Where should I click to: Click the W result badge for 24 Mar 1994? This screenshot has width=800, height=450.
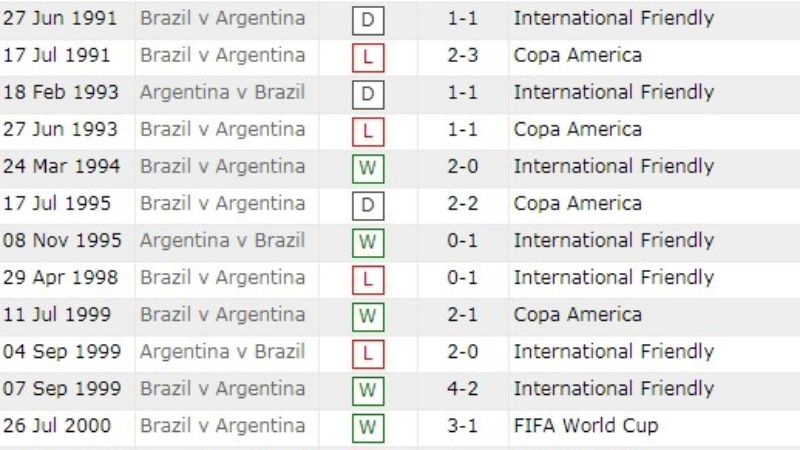point(368,168)
